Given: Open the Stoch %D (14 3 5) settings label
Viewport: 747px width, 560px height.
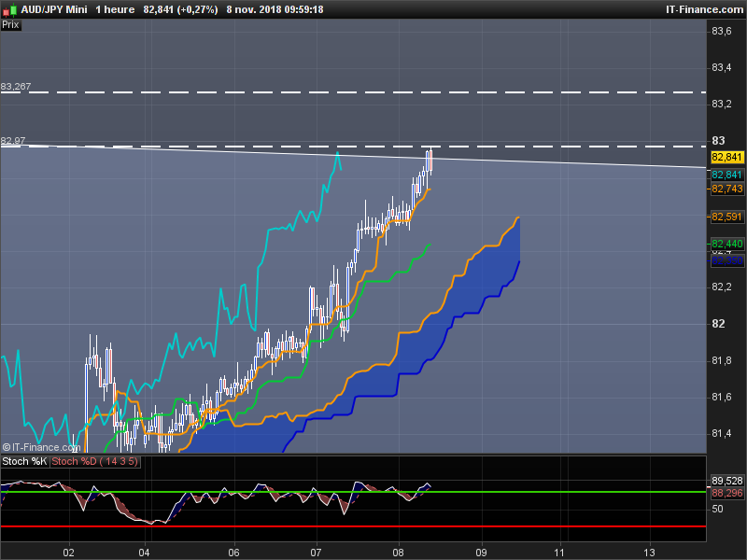Looking at the screenshot, I should click(95, 461).
